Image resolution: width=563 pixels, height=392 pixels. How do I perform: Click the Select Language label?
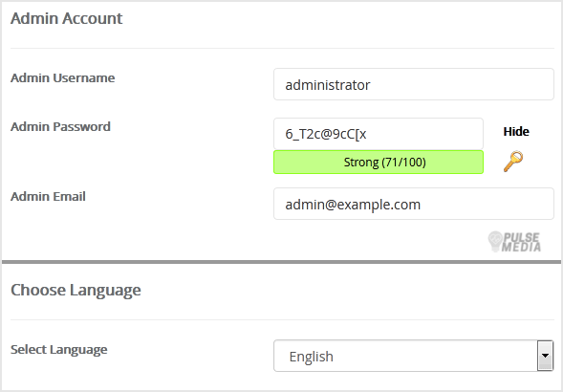(59, 349)
